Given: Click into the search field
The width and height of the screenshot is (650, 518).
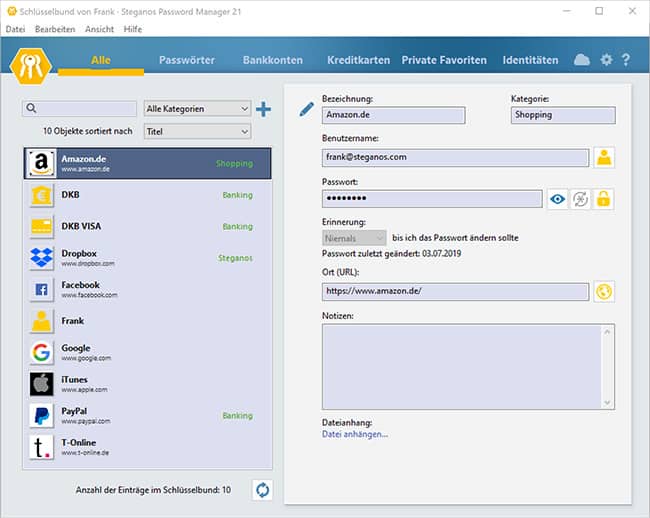Looking at the screenshot, I should [x=79, y=109].
